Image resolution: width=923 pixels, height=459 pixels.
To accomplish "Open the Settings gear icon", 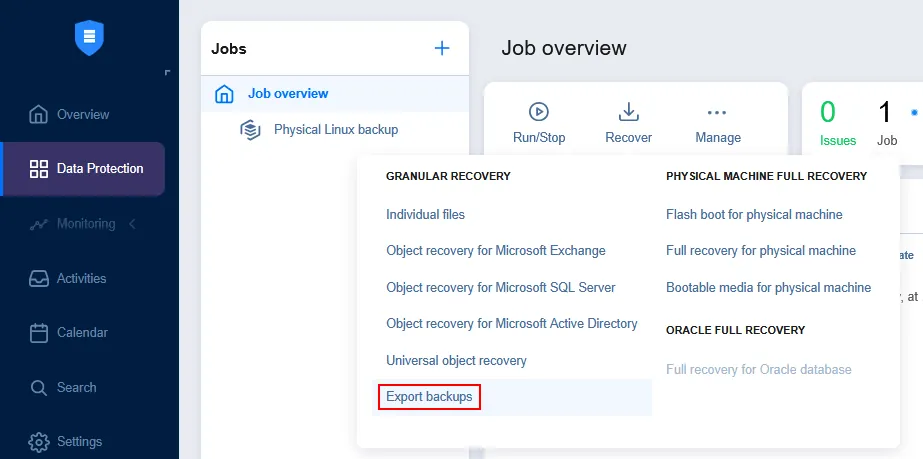I will tap(38, 441).
